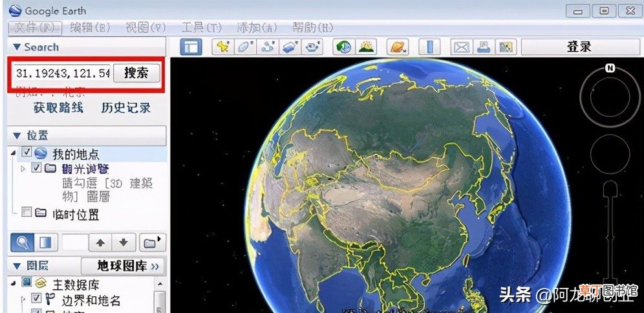Screen dimensions: 644x313
Task: Select the add image overlay tool
Action: tap(290, 47)
